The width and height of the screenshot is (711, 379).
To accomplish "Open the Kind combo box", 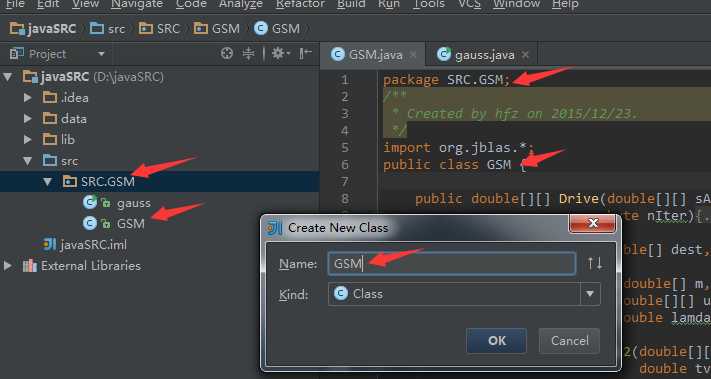I will pos(464,294).
